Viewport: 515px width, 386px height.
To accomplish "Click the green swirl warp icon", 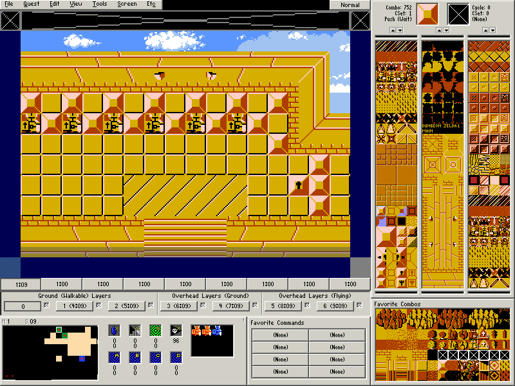I will (x=155, y=330).
